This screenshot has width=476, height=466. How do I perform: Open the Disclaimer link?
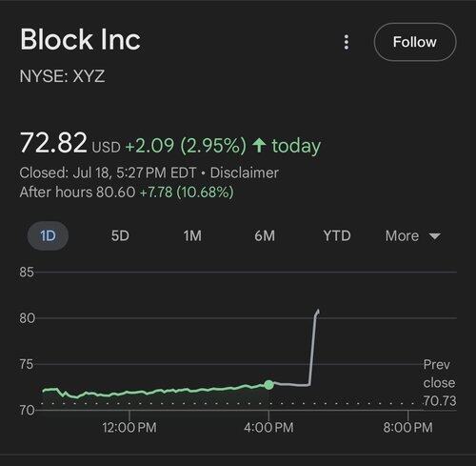tap(244, 173)
